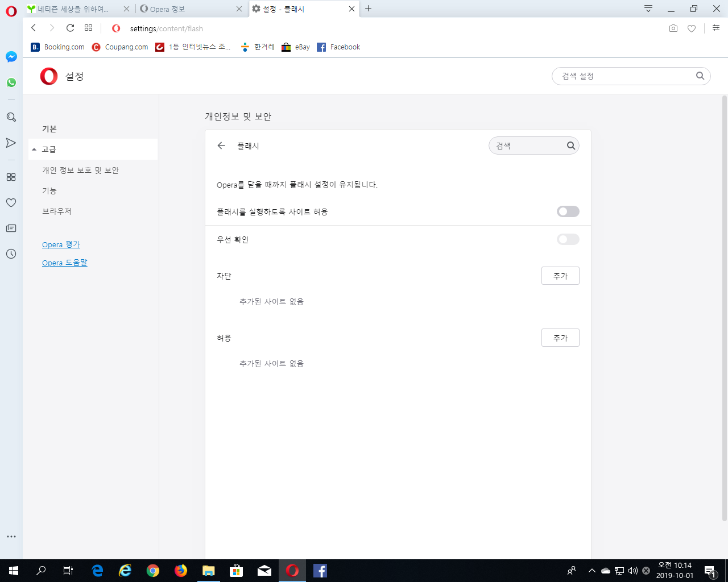Open Booking.com bookmark
Viewport: 728px width, 582px height.
(x=57, y=47)
